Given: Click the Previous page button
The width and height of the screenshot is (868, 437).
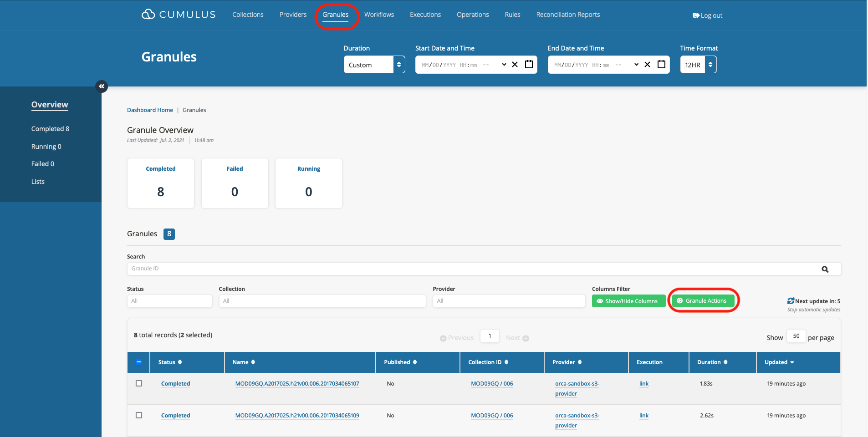Looking at the screenshot, I should 457,338.
